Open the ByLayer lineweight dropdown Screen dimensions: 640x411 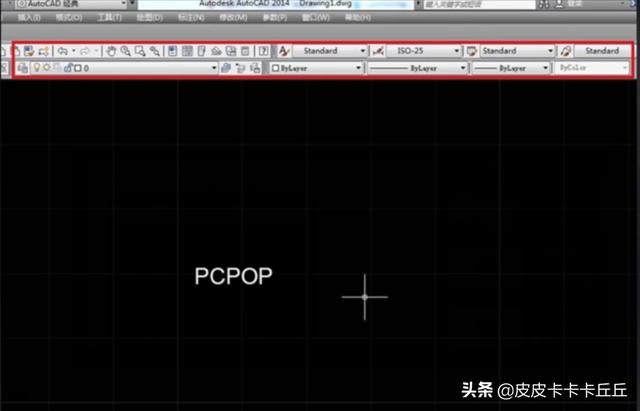(511, 68)
